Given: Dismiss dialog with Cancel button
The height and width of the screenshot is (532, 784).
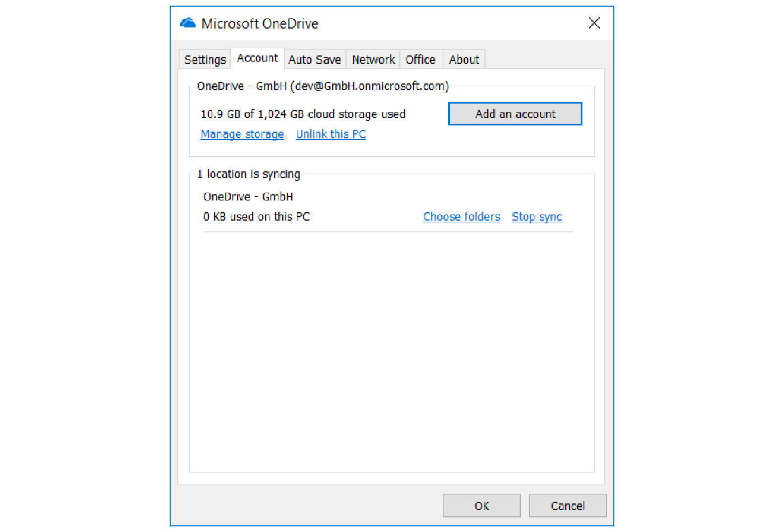Looking at the screenshot, I should [x=568, y=506].
